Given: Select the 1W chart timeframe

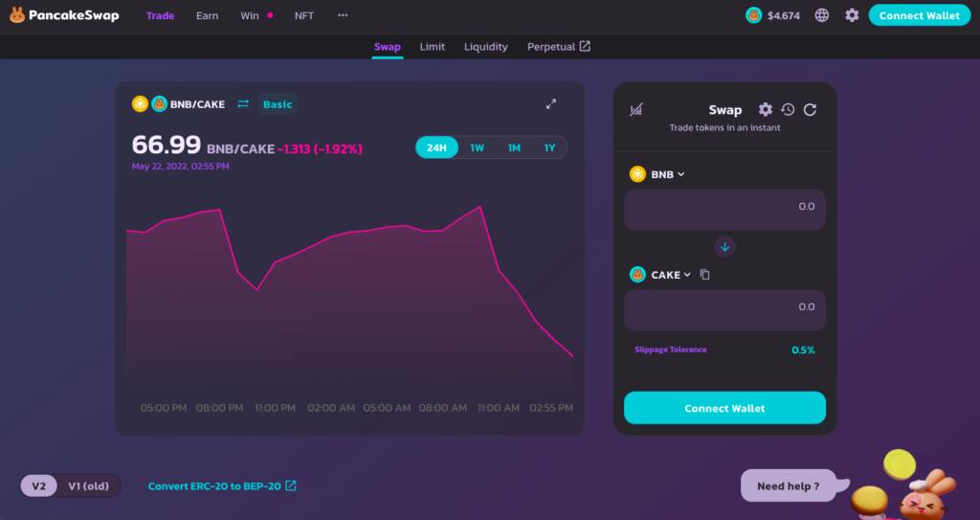Looking at the screenshot, I should (x=477, y=147).
